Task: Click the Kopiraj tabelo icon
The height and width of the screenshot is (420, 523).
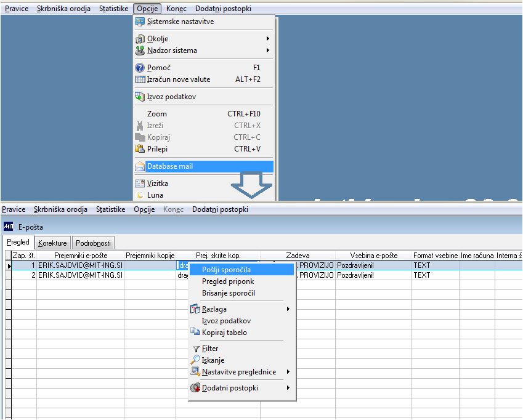Action: pos(195,332)
